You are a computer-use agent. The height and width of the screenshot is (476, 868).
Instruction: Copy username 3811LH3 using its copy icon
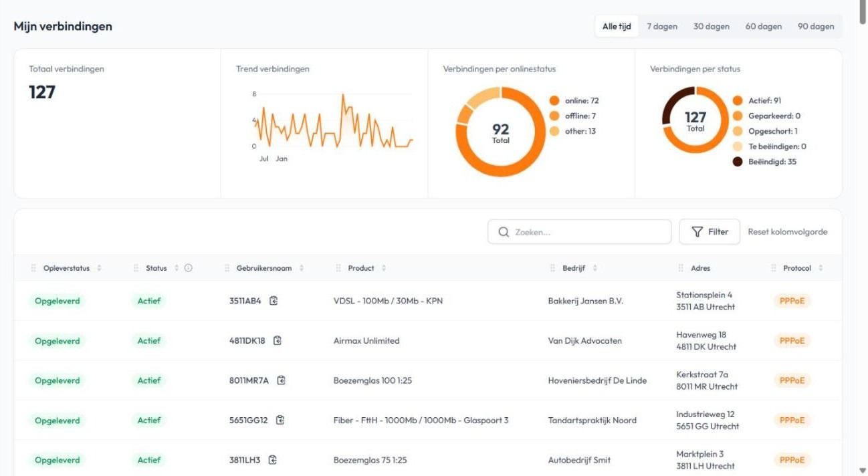click(273, 460)
